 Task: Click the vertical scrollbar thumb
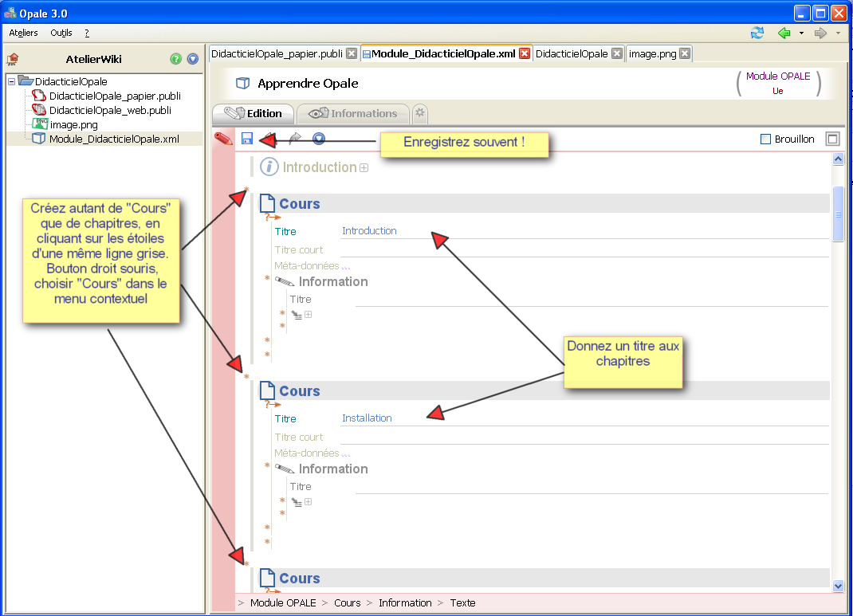coord(838,214)
